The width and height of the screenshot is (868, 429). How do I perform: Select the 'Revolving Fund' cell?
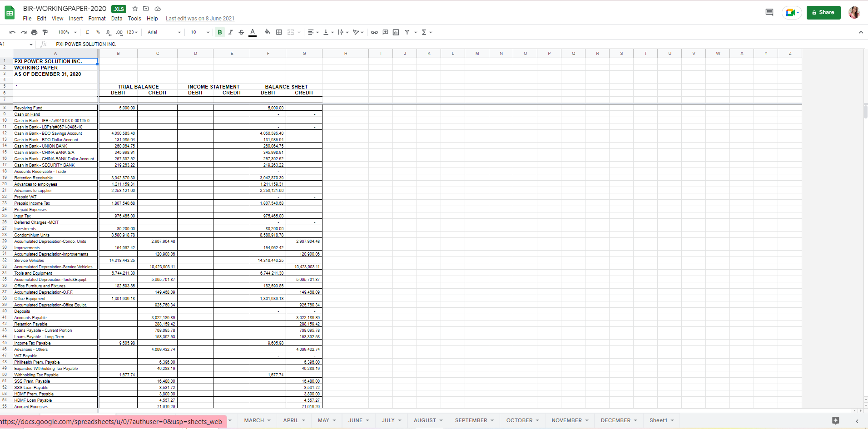click(55, 108)
